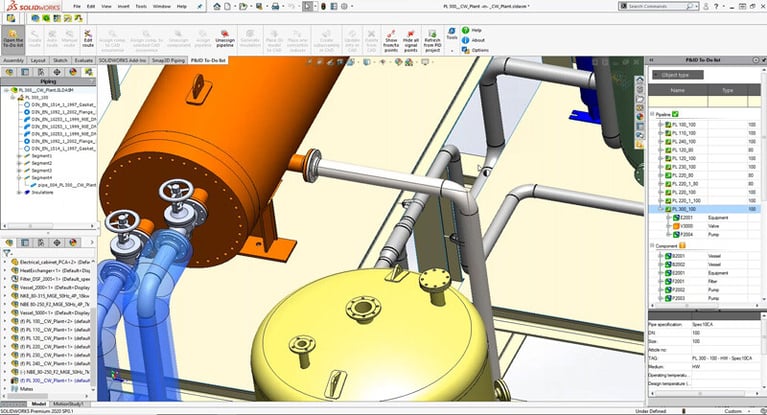Viewport: 767px width, 415px height.
Task: Select pipe_004_PL 300 item
Action: (63, 185)
